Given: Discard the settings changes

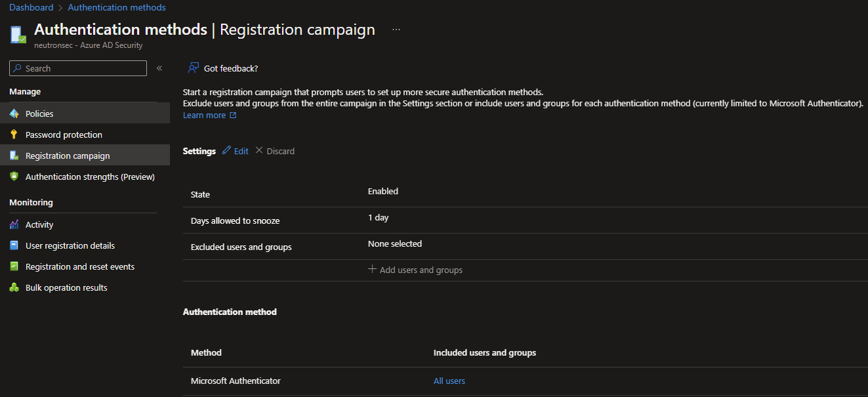Looking at the screenshot, I should pos(275,151).
